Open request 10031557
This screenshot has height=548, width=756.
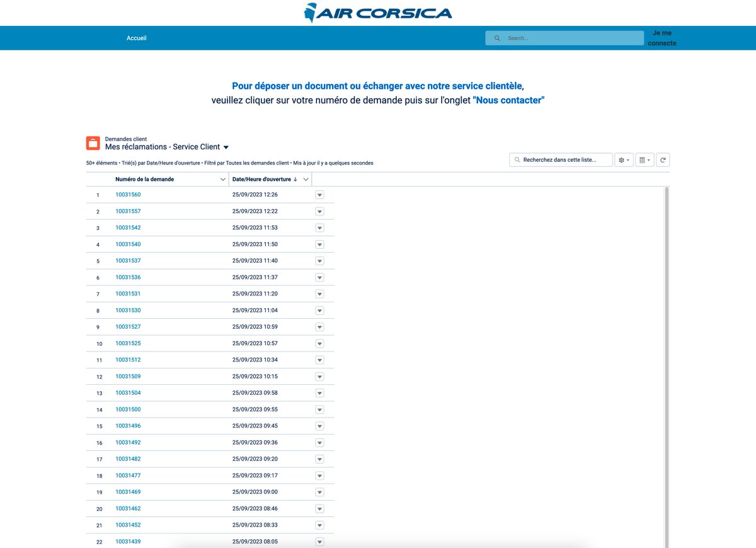point(128,211)
